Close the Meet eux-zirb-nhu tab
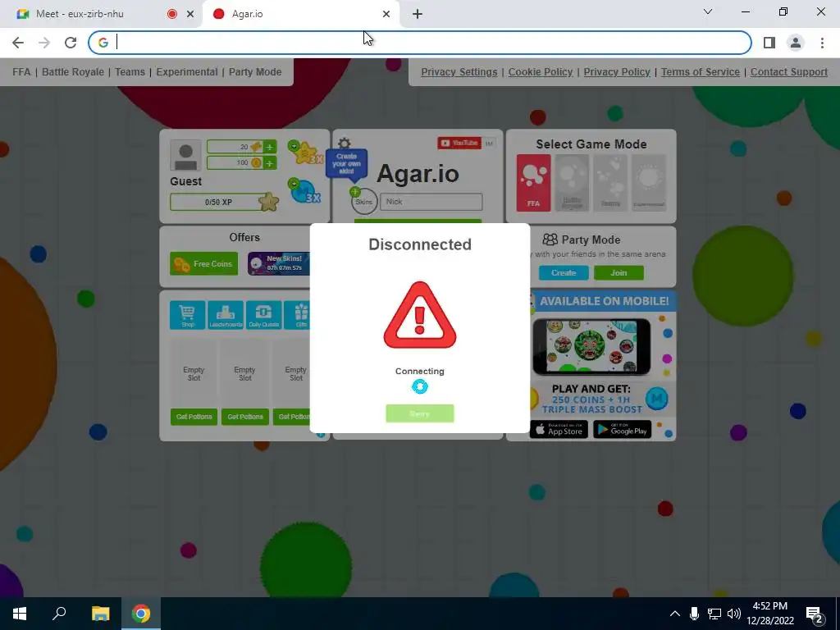The height and width of the screenshot is (630, 840). pyautogui.click(x=190, y=14)
